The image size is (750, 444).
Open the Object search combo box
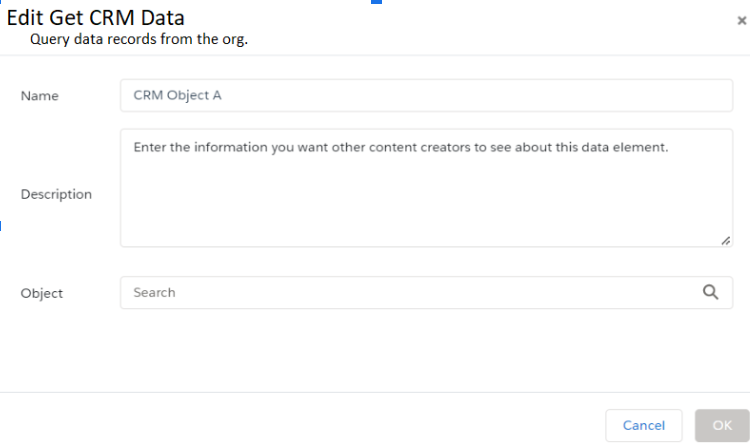pos(410,293)
